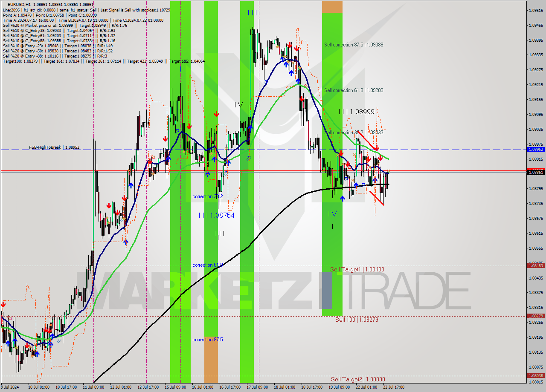
Task: Click the 1.08735 price scale value
Action: point(536,203)
